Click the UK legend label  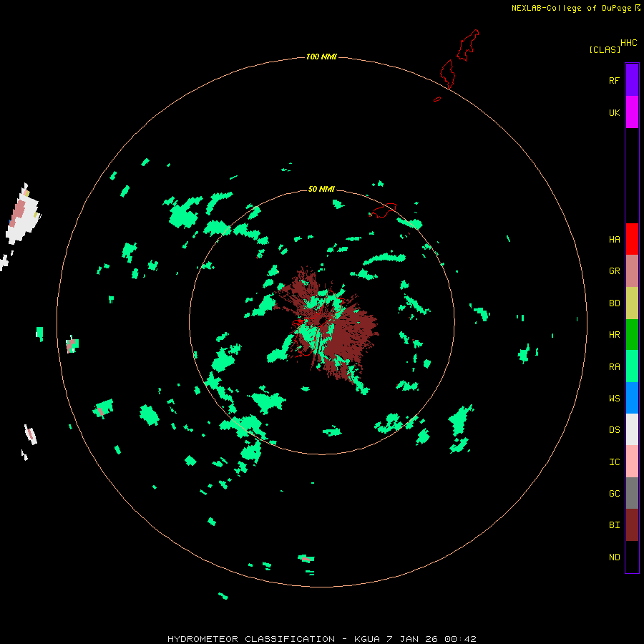click(614, 112)
